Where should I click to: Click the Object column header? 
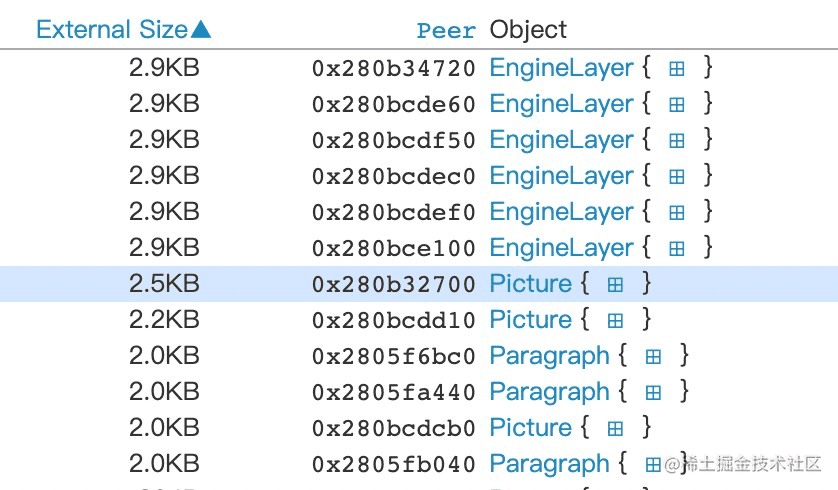[x=528, y=30]
